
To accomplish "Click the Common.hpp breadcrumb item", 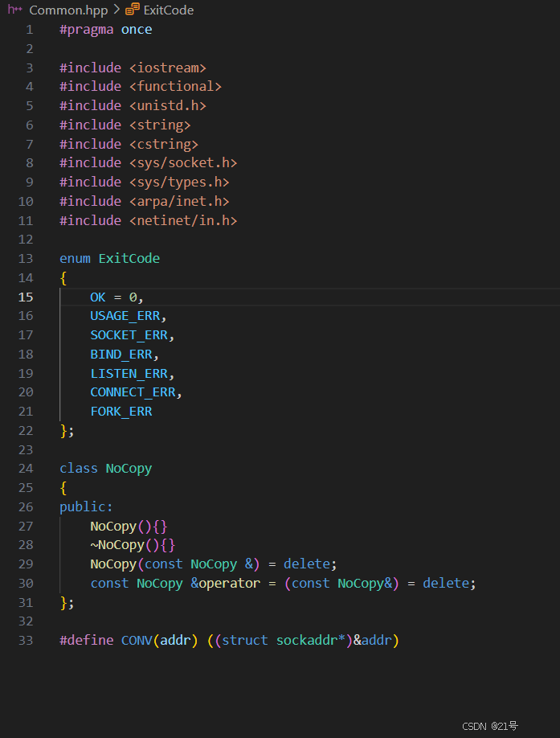I will click(68, 10).
